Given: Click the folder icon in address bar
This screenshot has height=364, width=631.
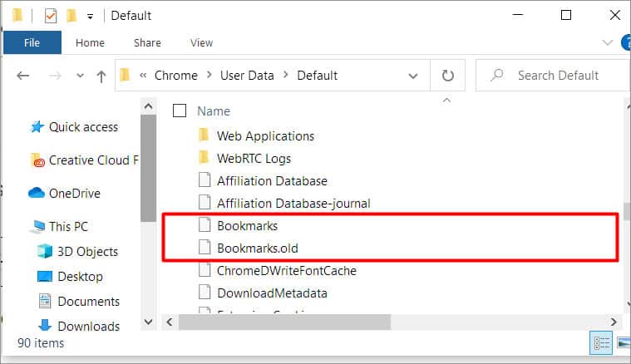Looking at the screenshot, I should click(x=125, y=75).
